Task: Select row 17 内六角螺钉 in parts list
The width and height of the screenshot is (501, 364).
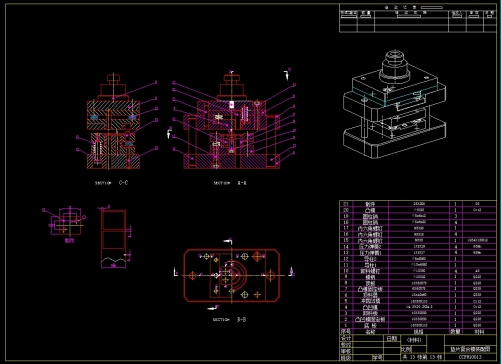Action: pos(370,228)
